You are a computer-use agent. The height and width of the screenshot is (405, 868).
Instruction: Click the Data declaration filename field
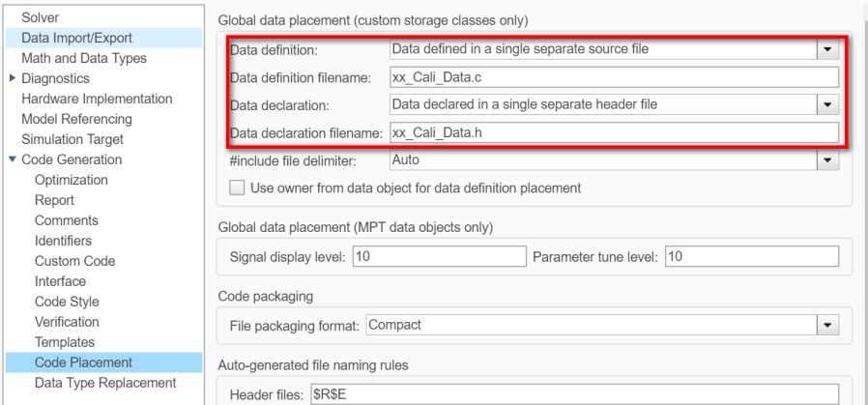coord(613,132)
